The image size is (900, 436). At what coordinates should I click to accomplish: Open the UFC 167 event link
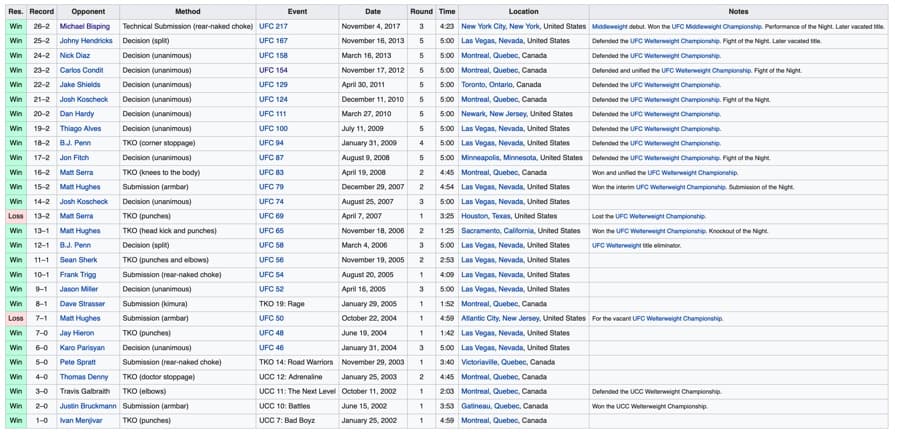coord(273,41)
